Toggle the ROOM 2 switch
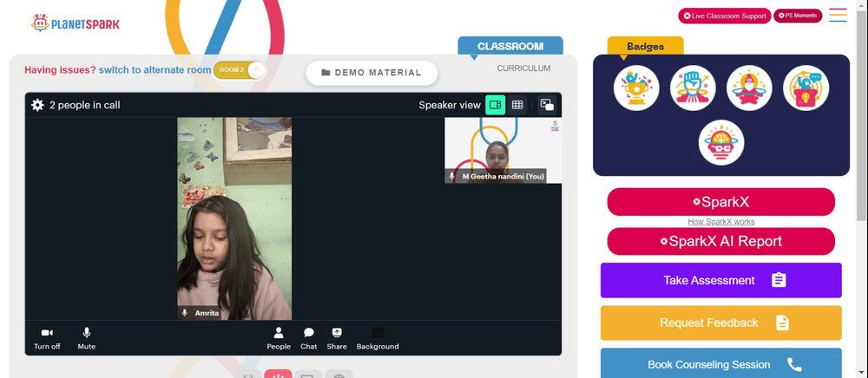This screenshot has height=378, width=868. point(240,70)
